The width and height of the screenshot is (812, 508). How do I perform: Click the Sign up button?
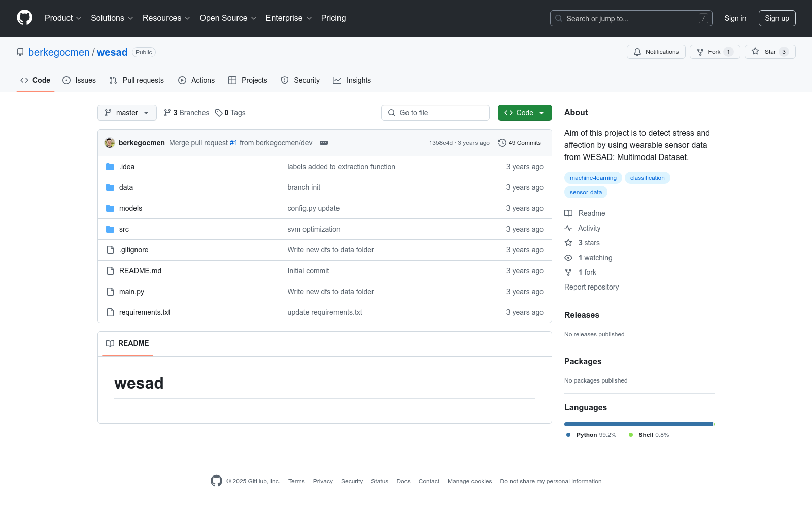pyautogui.click(x=777, y=18)
